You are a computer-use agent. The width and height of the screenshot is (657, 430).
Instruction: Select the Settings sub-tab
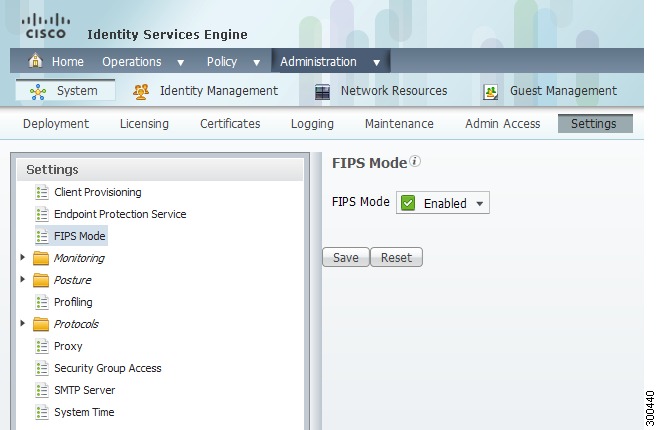pos(595,124)
